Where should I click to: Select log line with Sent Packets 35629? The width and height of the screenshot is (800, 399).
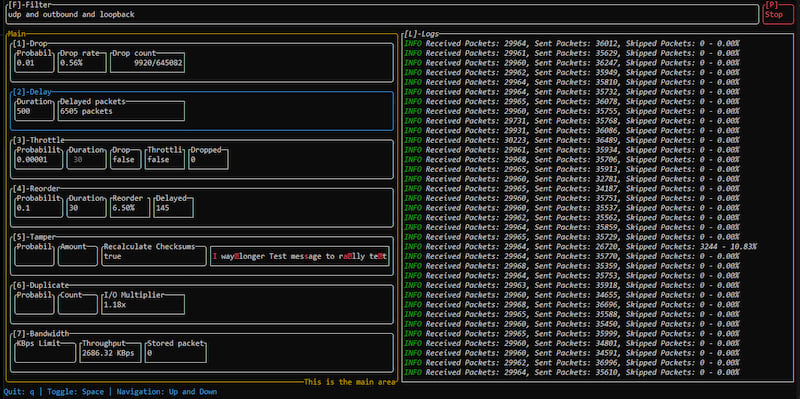(x=571, y=53)
